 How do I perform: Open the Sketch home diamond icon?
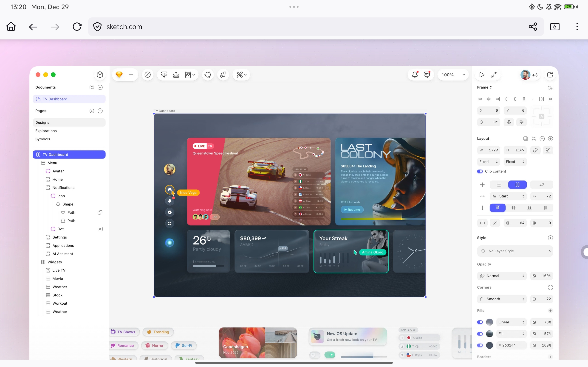point(119,75)
